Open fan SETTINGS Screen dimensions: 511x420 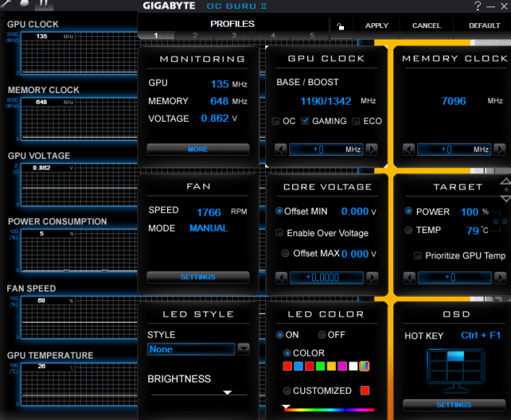click(197, 278)
